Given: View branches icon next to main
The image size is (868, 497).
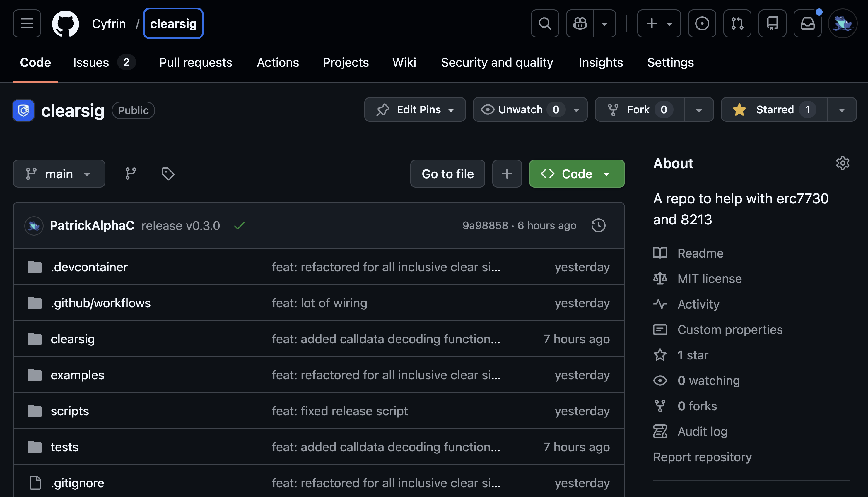Looking at the screenshot, I should pyautogui.click(x=130, y=174).
